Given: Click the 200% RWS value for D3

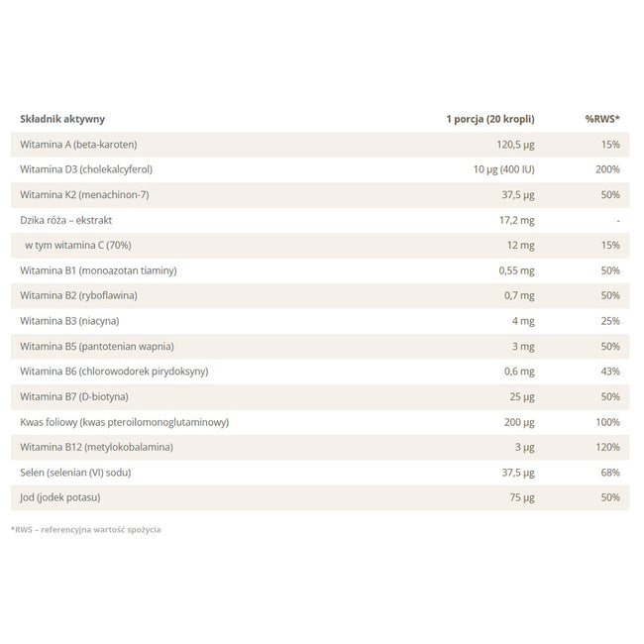Looking at the screenshot, I should [x=608, y=169].
